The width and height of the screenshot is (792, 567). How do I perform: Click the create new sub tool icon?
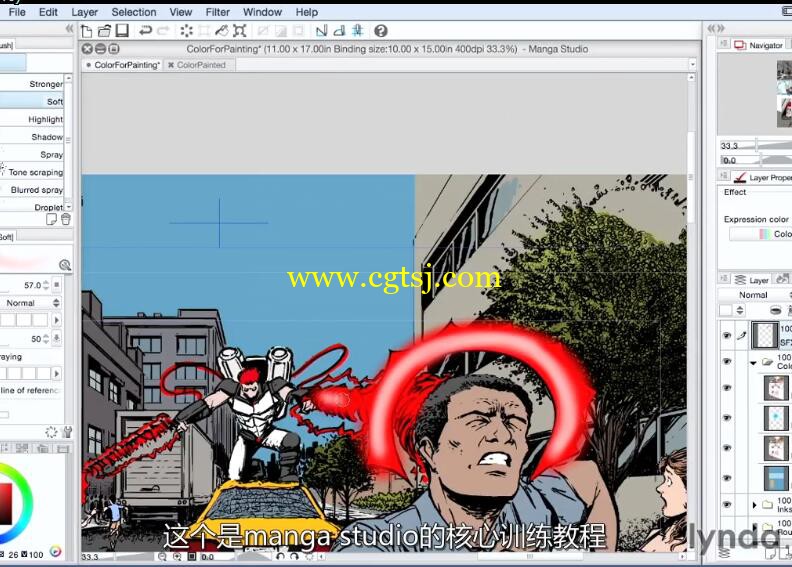click(x=52, y=219)
